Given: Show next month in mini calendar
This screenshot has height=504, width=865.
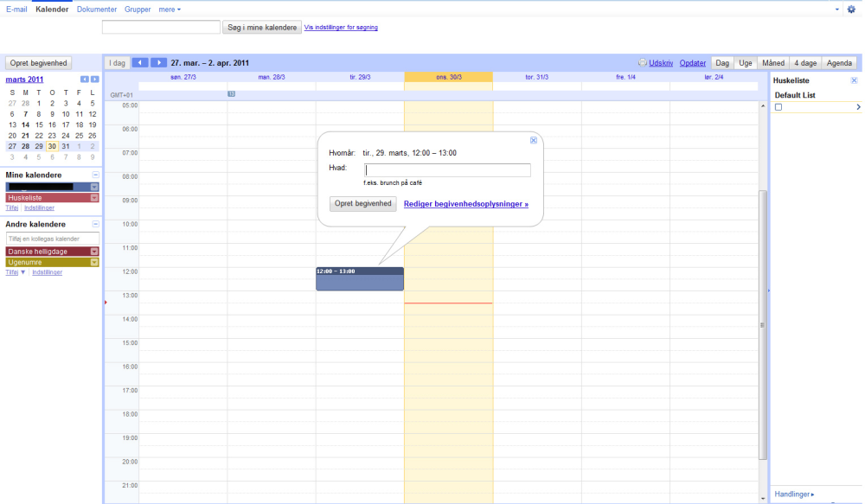Looking at the screenshot, I should (x=95, y=80).
